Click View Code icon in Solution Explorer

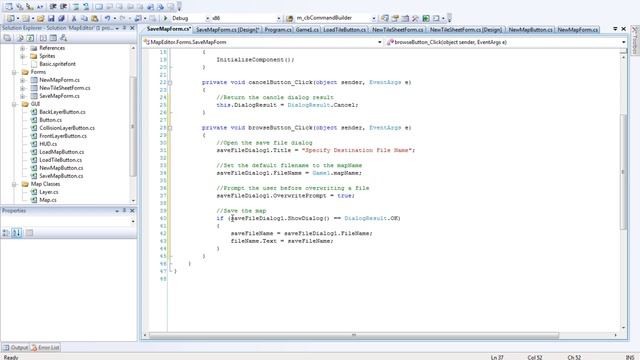43,38
